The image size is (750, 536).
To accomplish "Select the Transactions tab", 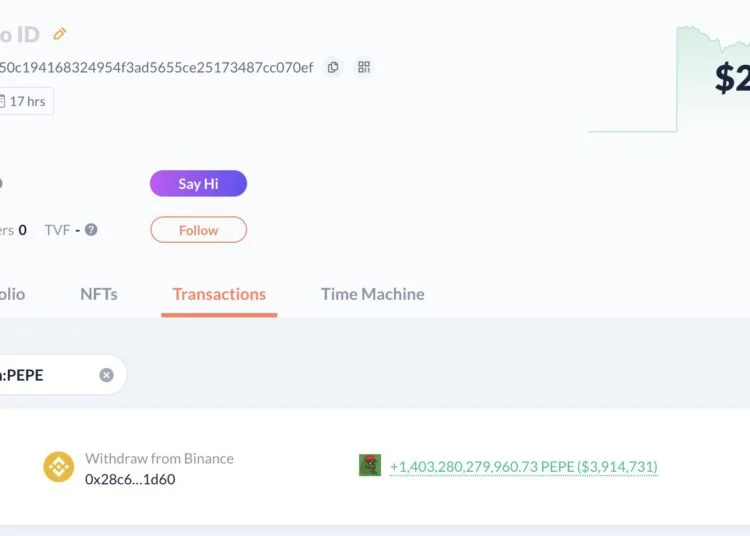I will click(219, 294).
